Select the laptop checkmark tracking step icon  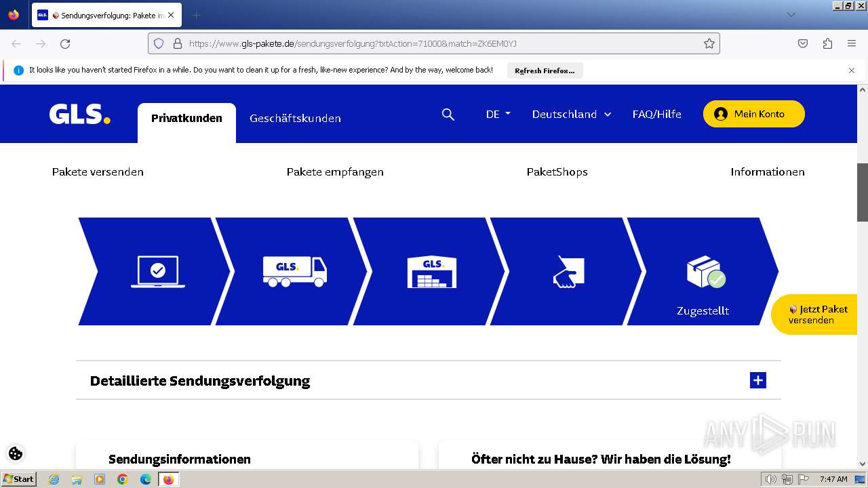(158, 272)
